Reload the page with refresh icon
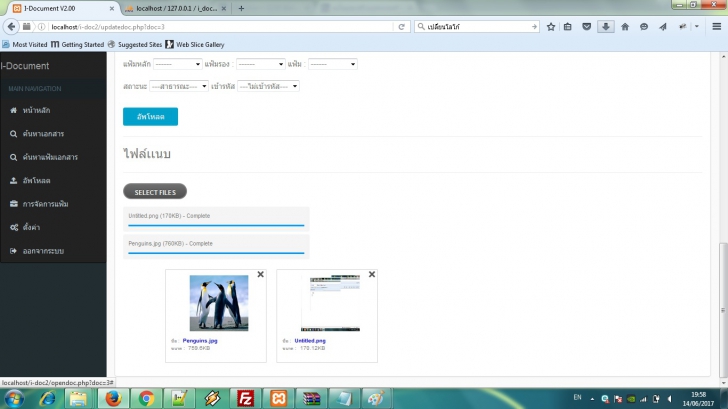Viewport: 728px width, 409px height. click(x=402, y=27)
